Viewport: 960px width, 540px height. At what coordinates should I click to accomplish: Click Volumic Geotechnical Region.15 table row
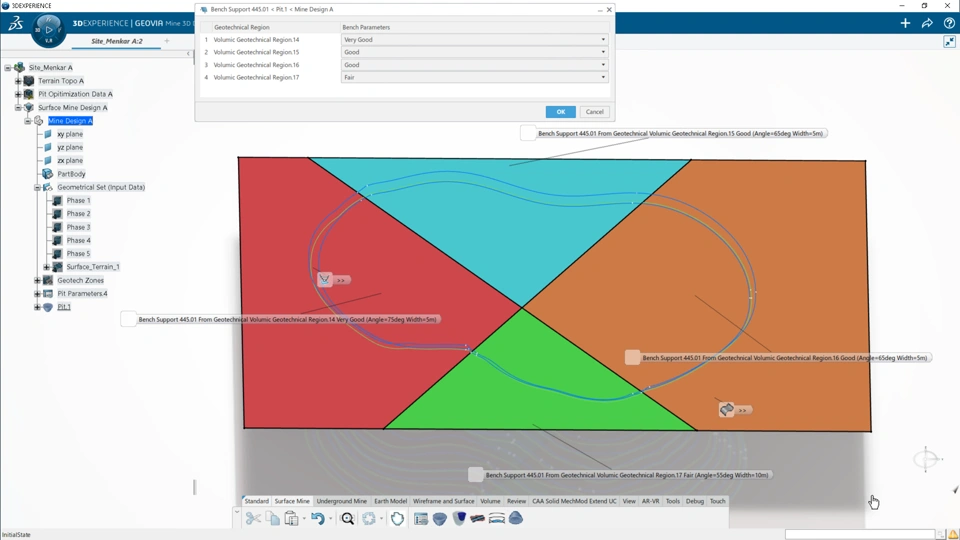pos(404,52)
